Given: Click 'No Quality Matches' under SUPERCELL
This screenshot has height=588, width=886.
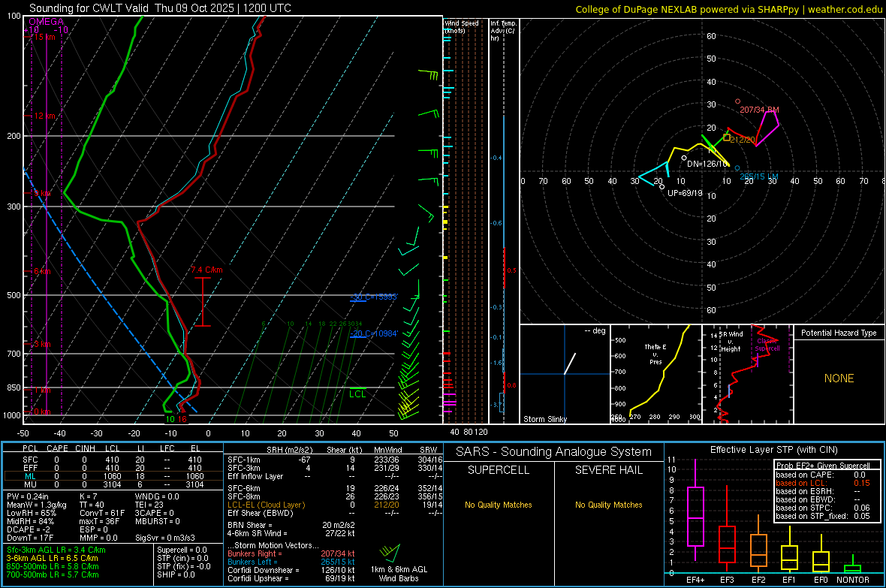Looking at the screenshot, I should 499,505.
